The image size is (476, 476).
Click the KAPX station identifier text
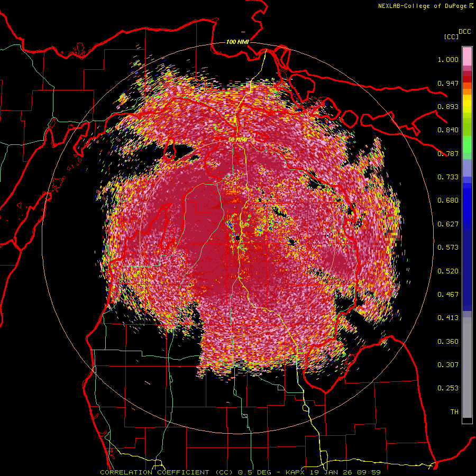tap(296, 472)
